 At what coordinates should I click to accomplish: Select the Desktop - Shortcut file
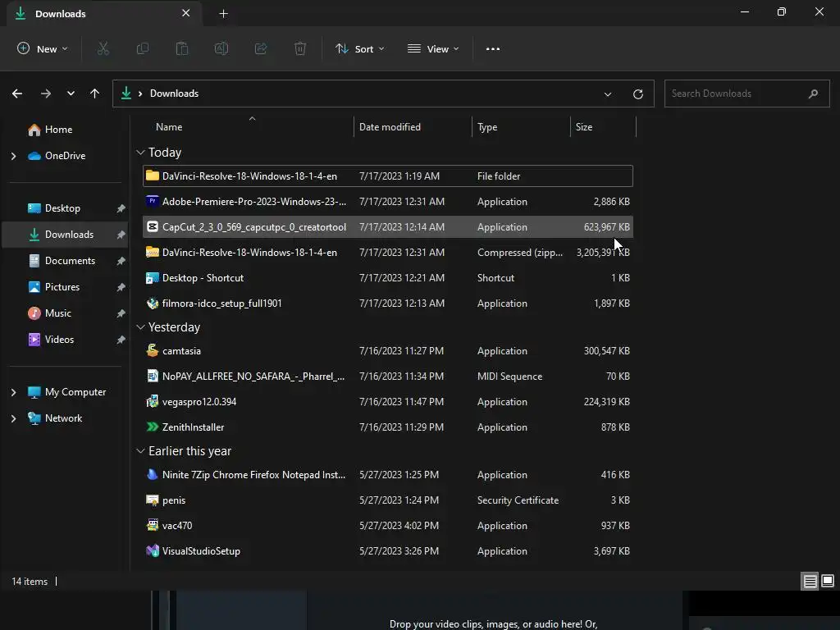point(388,278)
